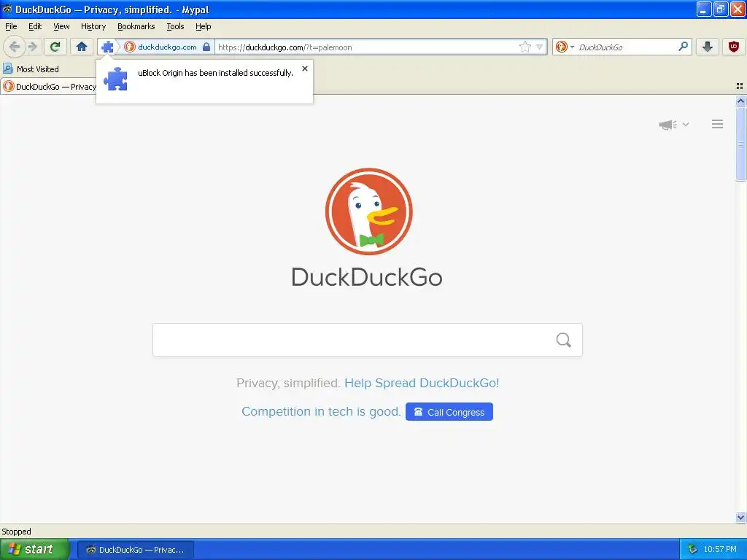Expand the chevron next to the megaphone

coord(686,124)
